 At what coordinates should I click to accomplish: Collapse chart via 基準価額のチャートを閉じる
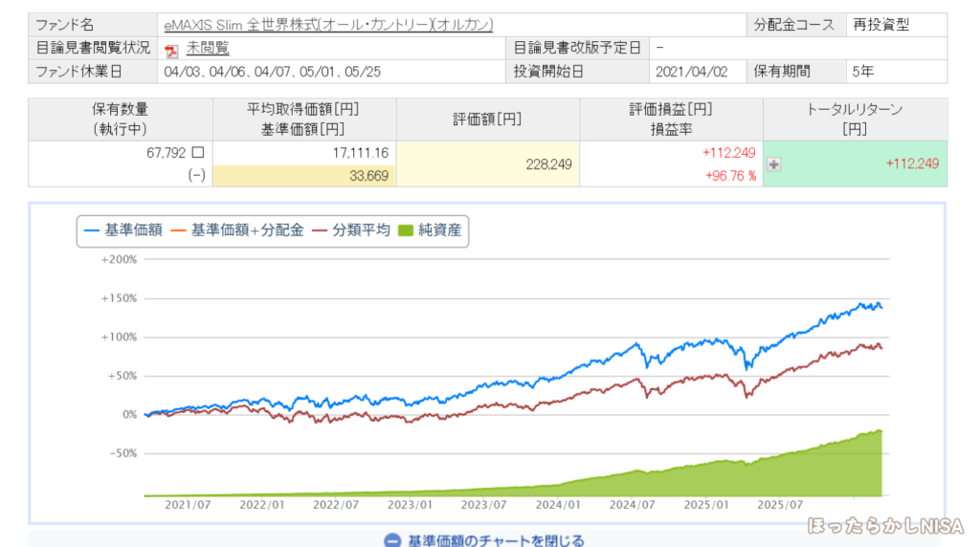pyautogui.click(x=496, y=540)
